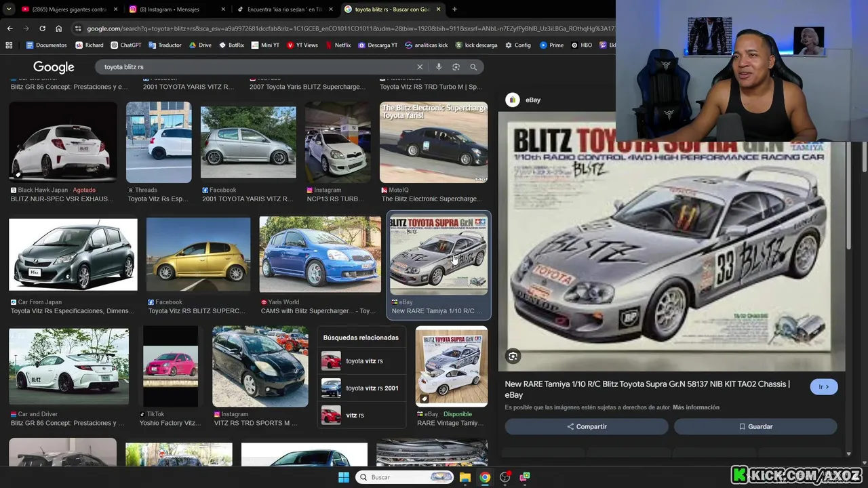
Task: Search inside image with lens icon on preview
Action: click(513, 356)
